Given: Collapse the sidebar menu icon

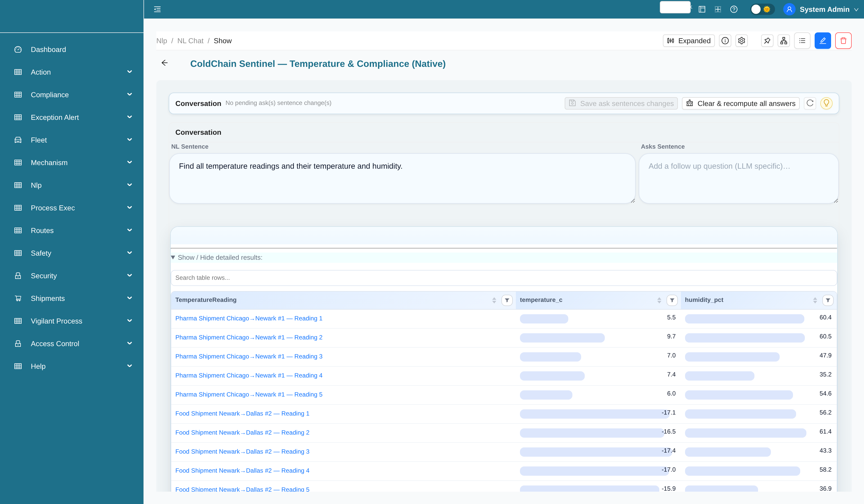Looking at the screenshot, I should 157,9.
